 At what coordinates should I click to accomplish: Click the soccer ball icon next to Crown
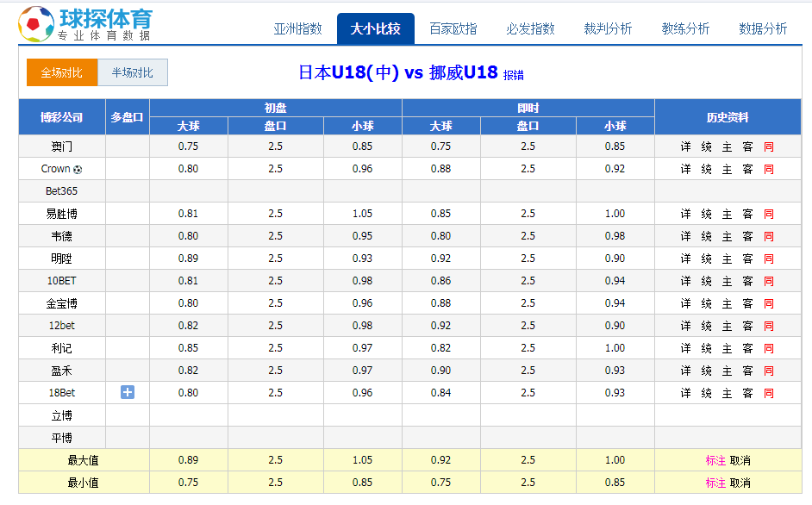[x=78, y=170]
